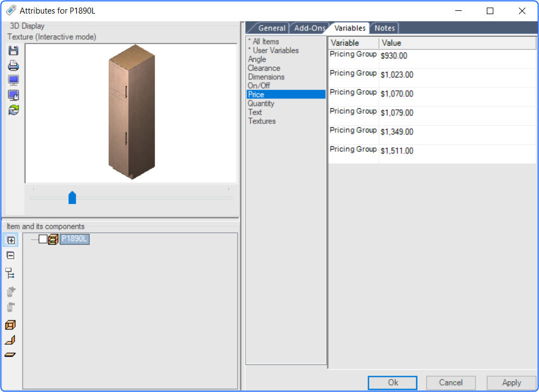Click the Save floppy disk icon

(x=14, y=51)
